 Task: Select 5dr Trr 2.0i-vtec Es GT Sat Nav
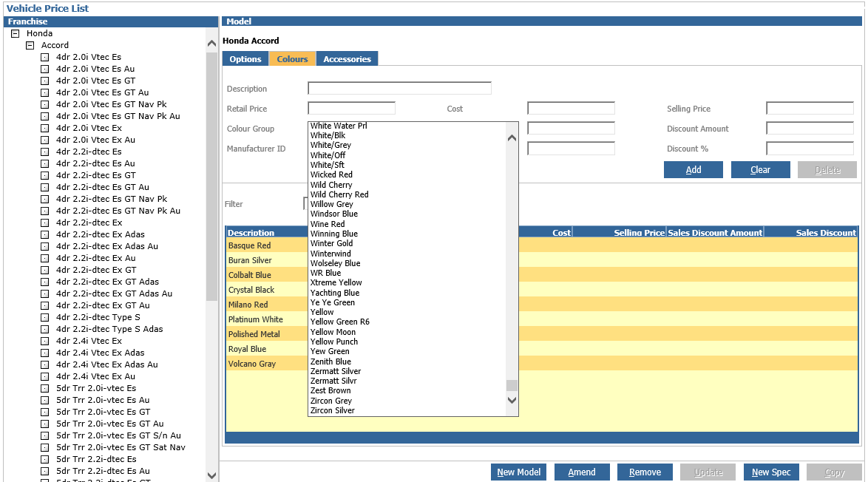tap(121, 447)
